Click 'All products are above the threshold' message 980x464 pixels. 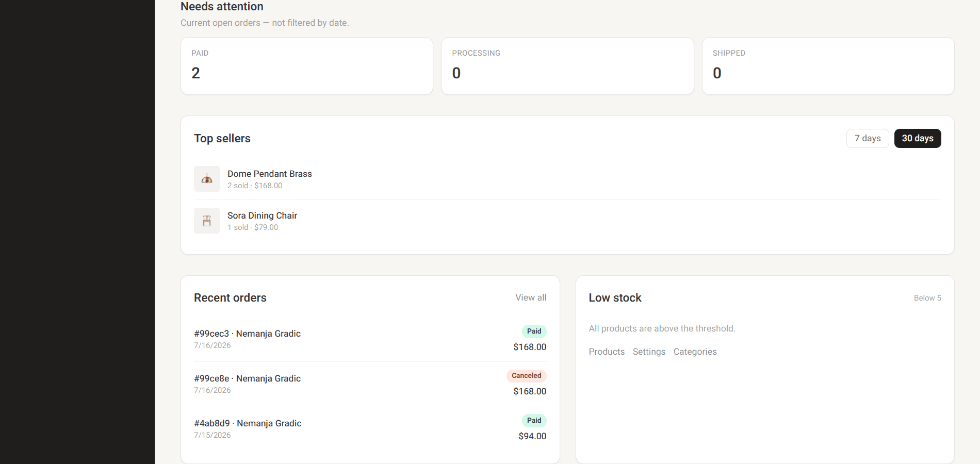click(662, 328)
